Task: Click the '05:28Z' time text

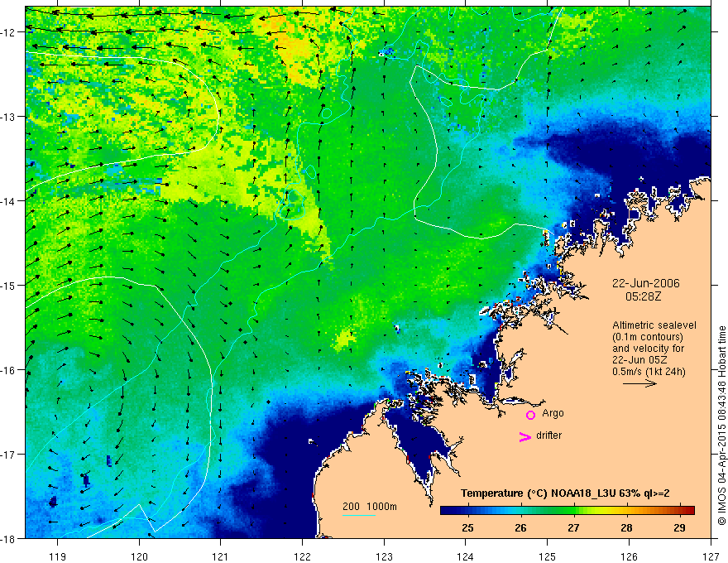Action: pyautogui.click(x=643, y=296)
